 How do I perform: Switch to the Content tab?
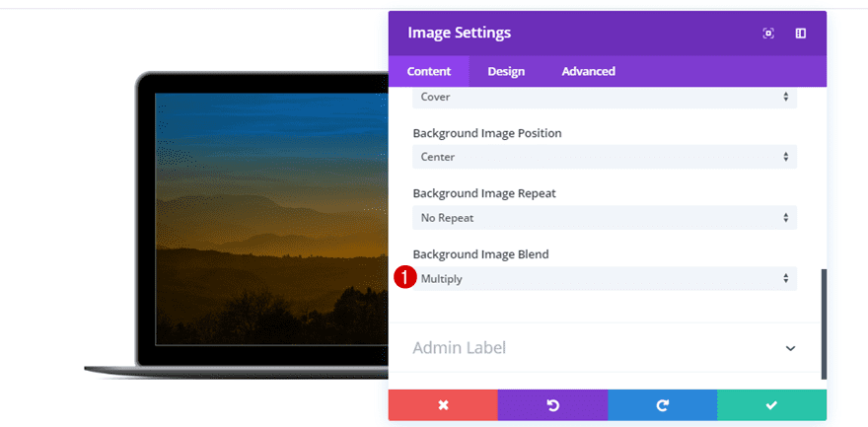coord(429,71)
